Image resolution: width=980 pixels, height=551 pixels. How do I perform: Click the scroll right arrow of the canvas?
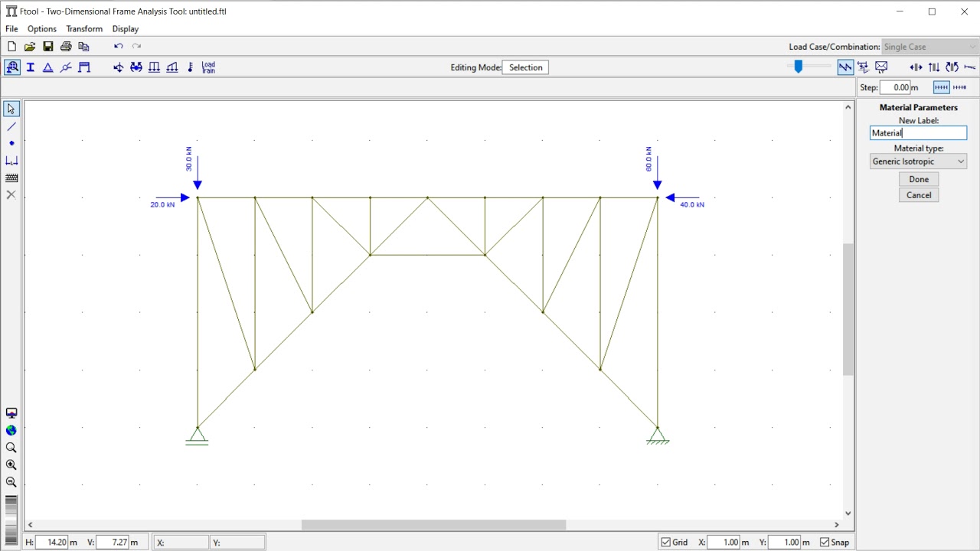[x=837, y=525]
